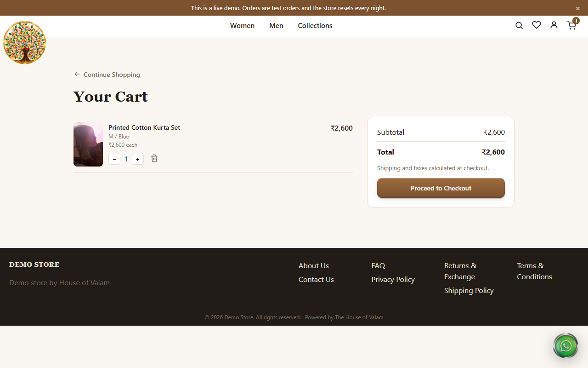Open the Women menu
This screenshot has height=368, width=588.
coord(242,26)
